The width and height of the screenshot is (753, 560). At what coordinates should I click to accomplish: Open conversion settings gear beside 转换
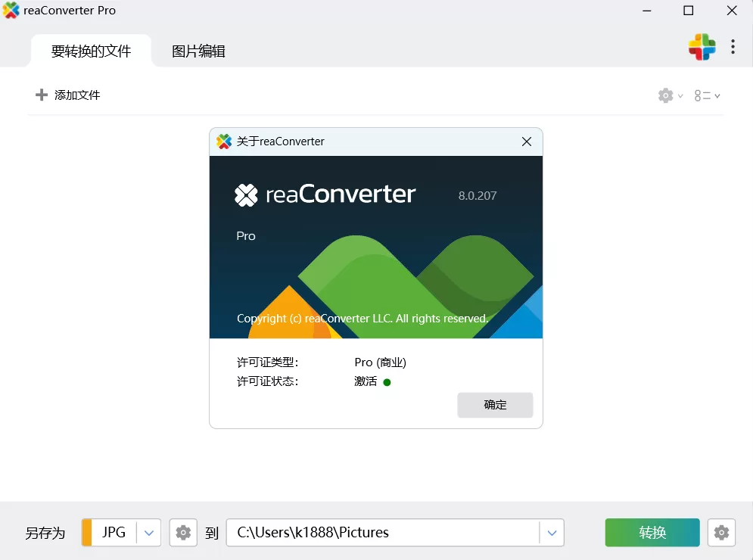[x=720, y=533]
